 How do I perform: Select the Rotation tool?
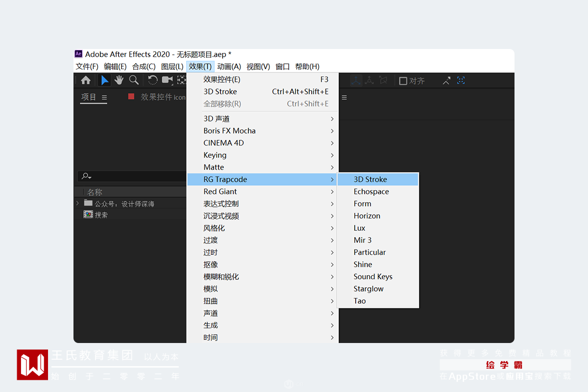(153, 80)
